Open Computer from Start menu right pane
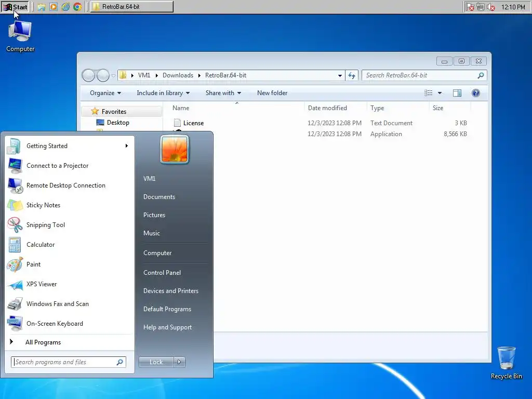The width and height of the screenshot is (532, 399). coord(157,253)
